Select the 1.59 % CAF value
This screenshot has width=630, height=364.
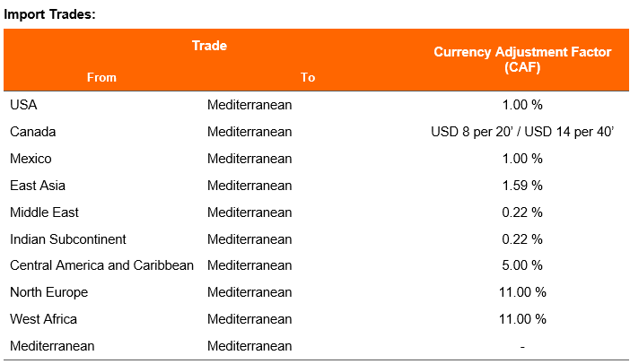(522, 186)
